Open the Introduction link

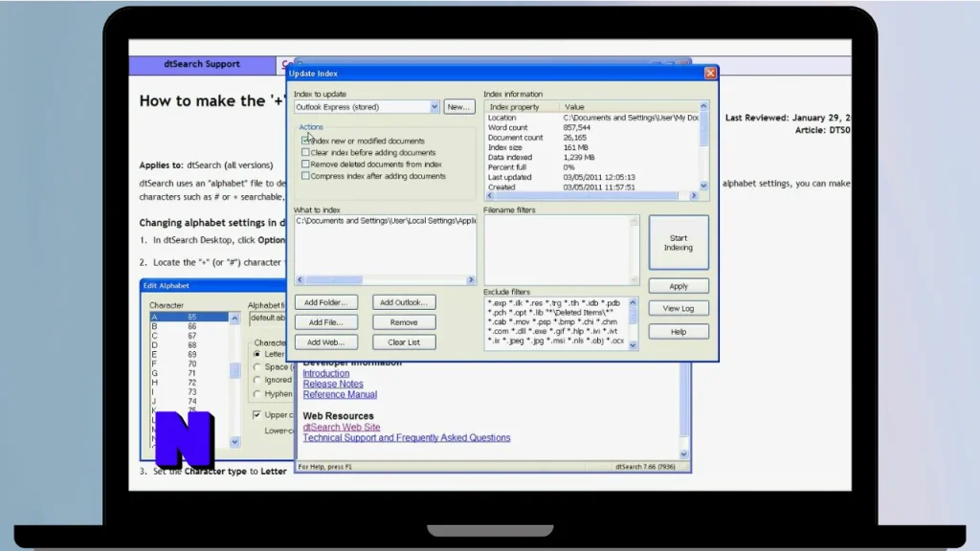(x=326, y=374)
